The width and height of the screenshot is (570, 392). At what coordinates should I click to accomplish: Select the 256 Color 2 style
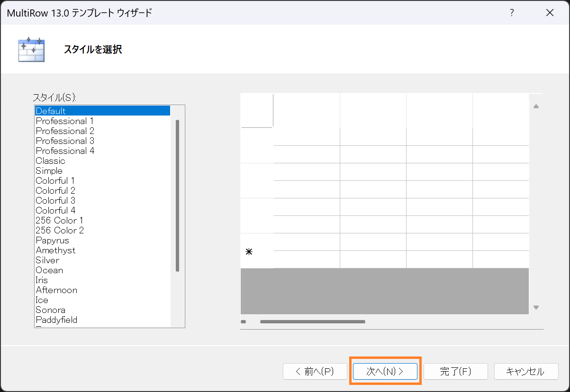tap(102, 230)
